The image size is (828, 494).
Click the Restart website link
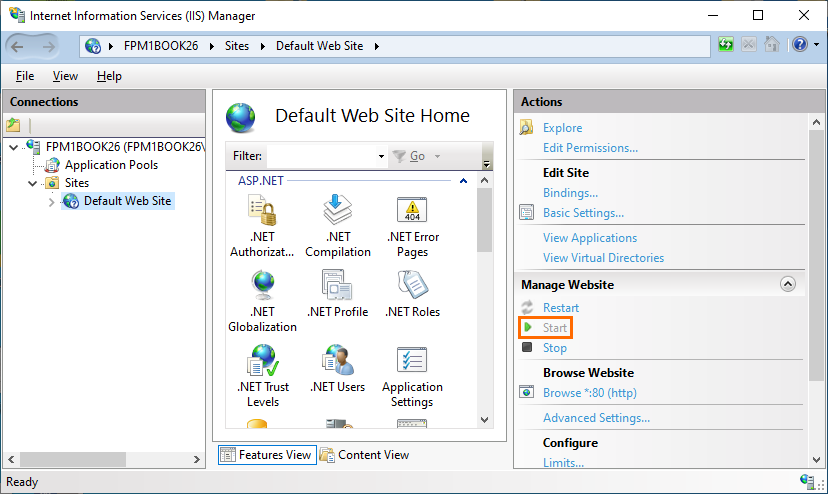point(561,308)
